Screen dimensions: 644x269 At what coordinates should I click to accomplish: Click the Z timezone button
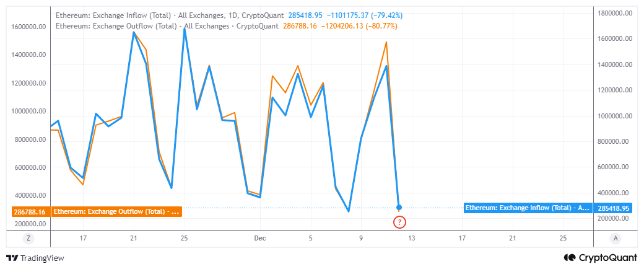(x=27, y=238)
